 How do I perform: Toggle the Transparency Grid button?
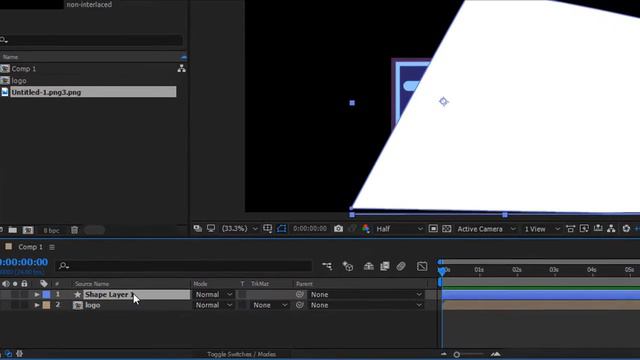[447, 229]
